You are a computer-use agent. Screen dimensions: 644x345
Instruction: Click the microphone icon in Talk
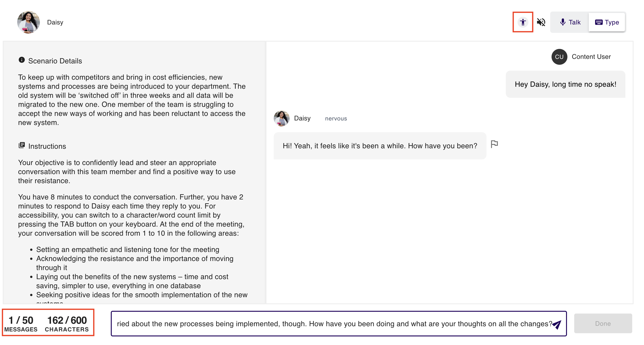pyautogui.click(x=562, y=22)
